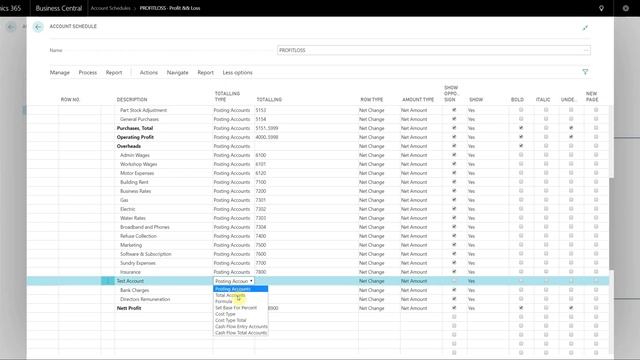The image size is (640, 360).
Task: Click totalling value 5151..5999
Action: (x=267, y=128)
